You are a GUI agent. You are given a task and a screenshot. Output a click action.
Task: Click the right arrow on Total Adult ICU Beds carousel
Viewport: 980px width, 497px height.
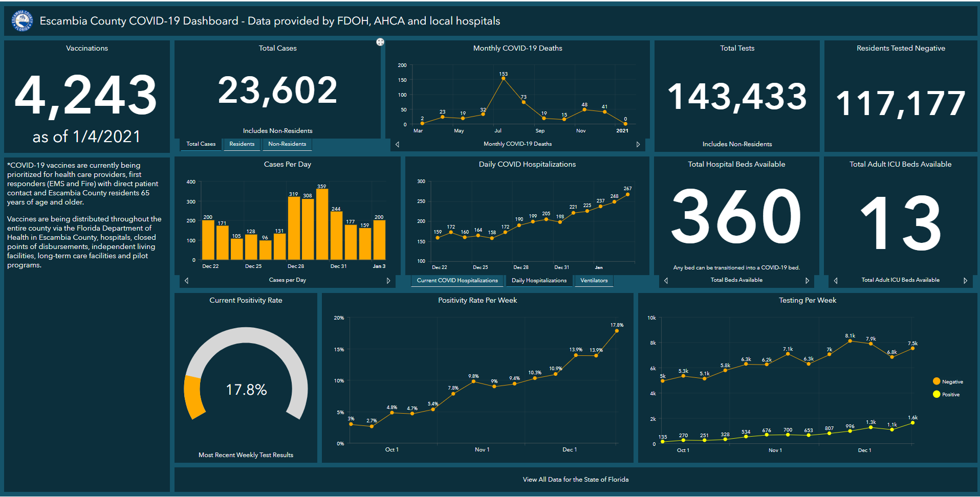[x=966, y=280]
